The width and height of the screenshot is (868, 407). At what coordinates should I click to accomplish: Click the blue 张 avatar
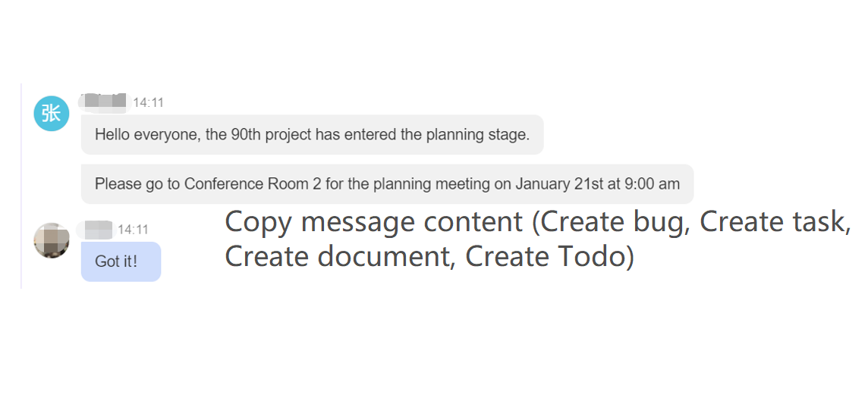point(52,114)
